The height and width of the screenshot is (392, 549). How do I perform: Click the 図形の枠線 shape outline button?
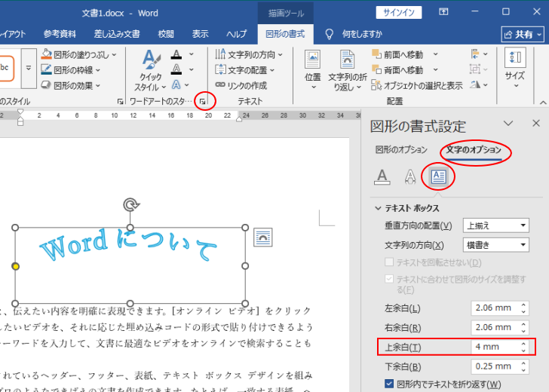[71, 70]
